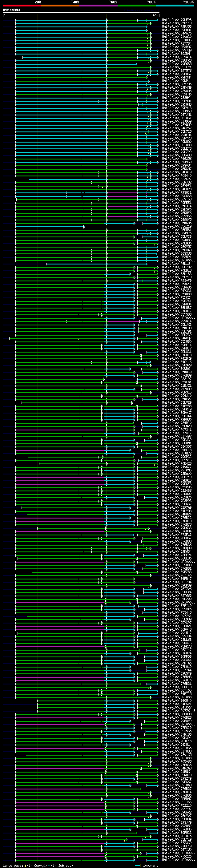Select the UniRef100_C5L791 label
Image resolution: width=197 pixels, height=868 pixels.
177,332
